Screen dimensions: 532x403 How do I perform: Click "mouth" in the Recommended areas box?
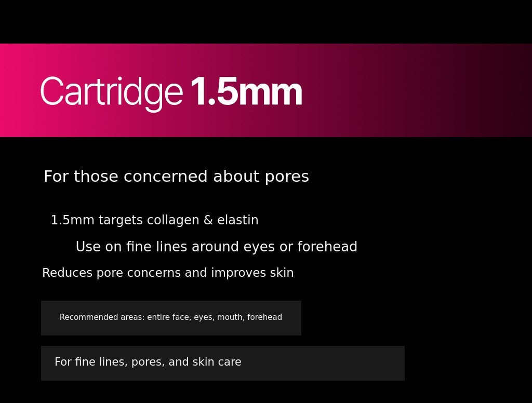tap(229, 318)
